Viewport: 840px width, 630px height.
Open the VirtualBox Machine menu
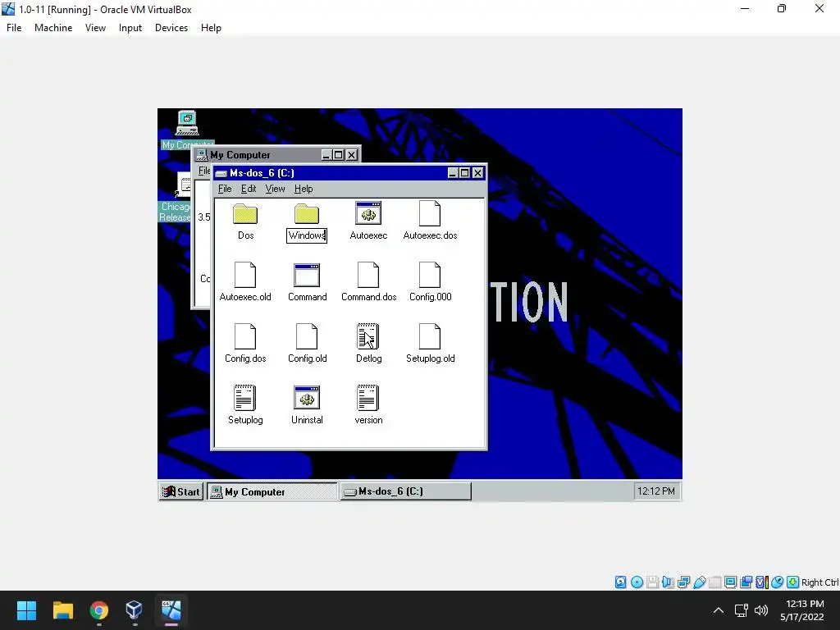click(53, 28)
